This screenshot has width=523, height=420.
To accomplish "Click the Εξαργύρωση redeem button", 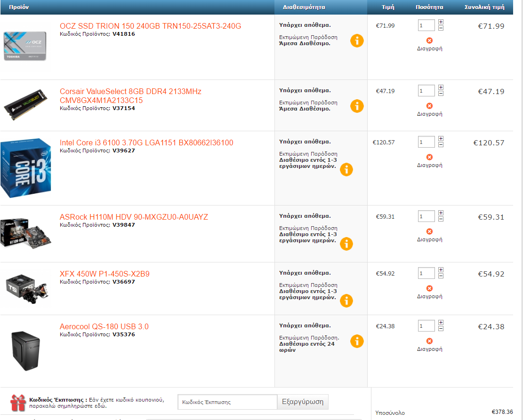I will point(303,402).
